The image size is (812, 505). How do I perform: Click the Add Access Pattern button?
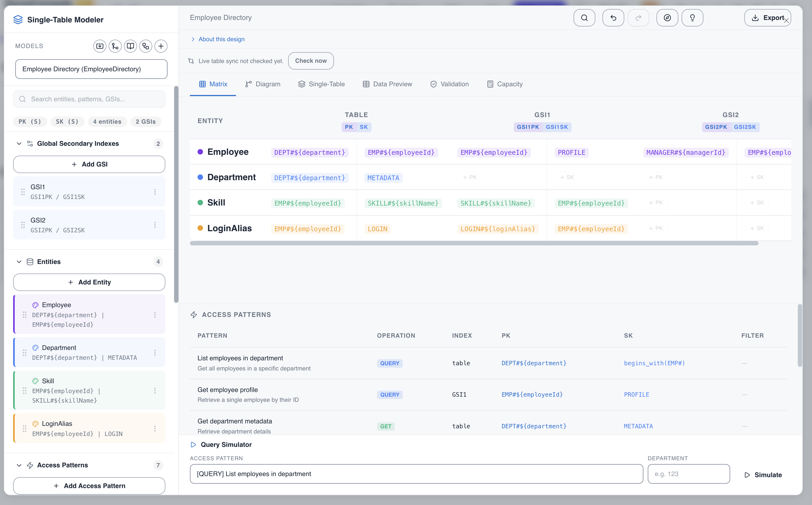point(89,486)
